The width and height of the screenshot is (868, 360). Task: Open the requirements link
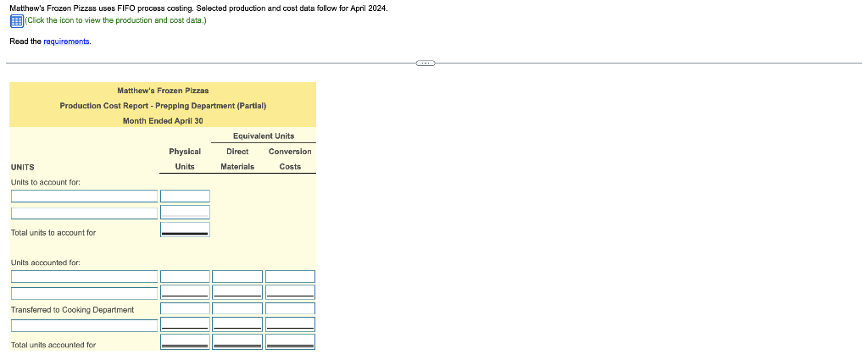(66, 42)
